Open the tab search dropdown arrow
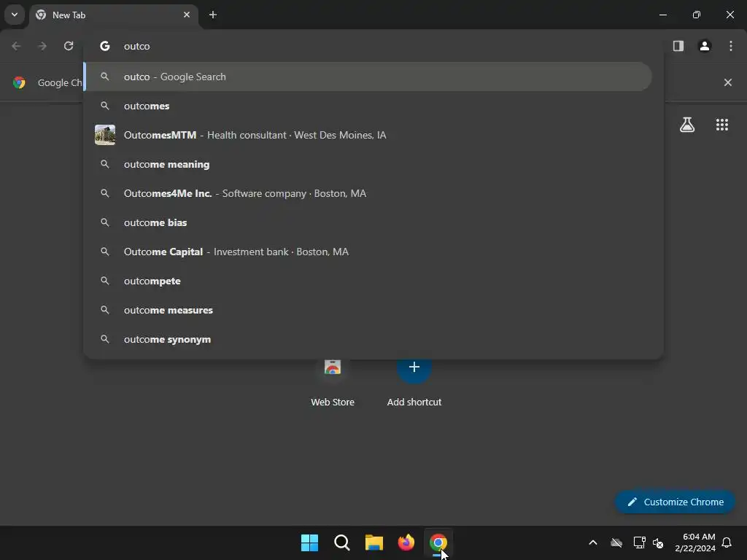The height and width of the screenshot is (560, 747). click(15, 15)
